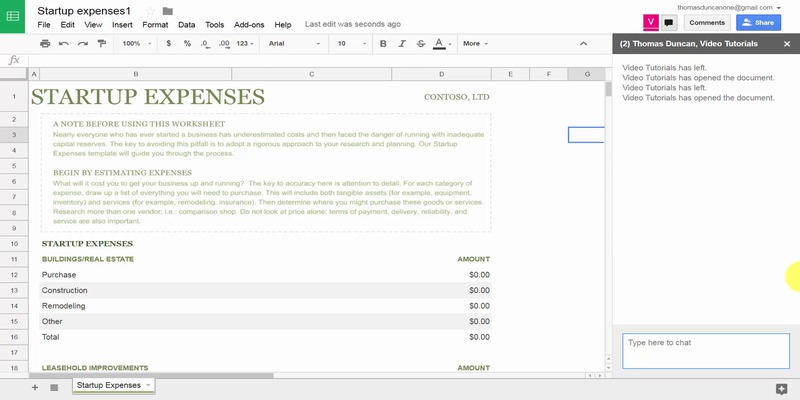Viewport: 800px width, 400px height.
Task: Open the Format menu
Action: (155, 24)
